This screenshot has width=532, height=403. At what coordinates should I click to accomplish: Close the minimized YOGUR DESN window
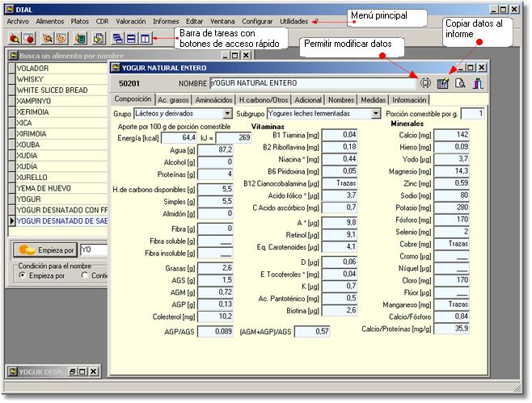pyautogui.click(x=94, y=372)
